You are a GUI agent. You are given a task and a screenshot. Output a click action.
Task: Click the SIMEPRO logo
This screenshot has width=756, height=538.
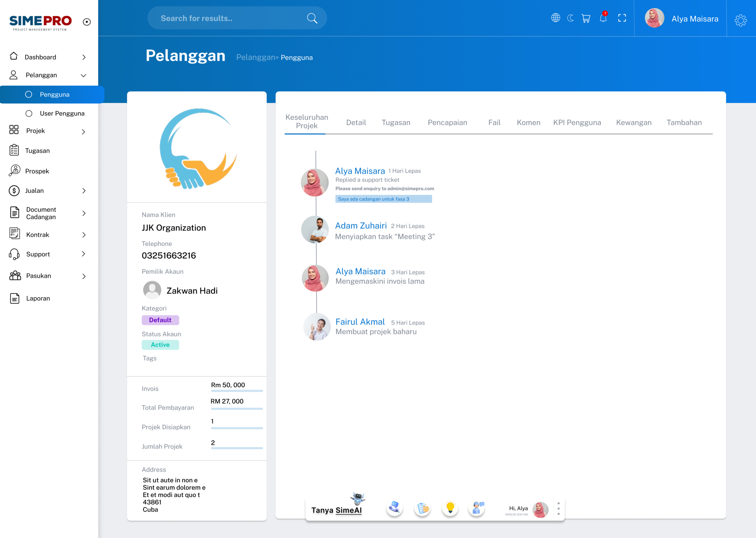tap(40, 23)
